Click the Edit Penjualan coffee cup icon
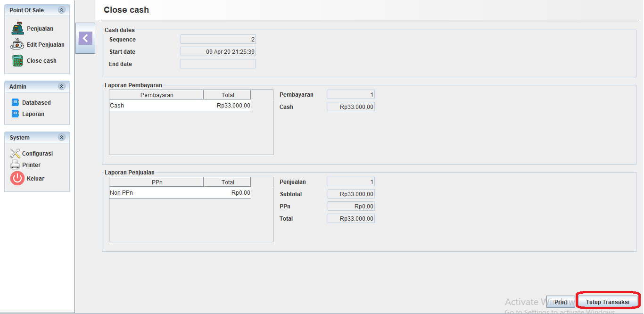This screenshot has height=314, width=644. click(17, 45)
